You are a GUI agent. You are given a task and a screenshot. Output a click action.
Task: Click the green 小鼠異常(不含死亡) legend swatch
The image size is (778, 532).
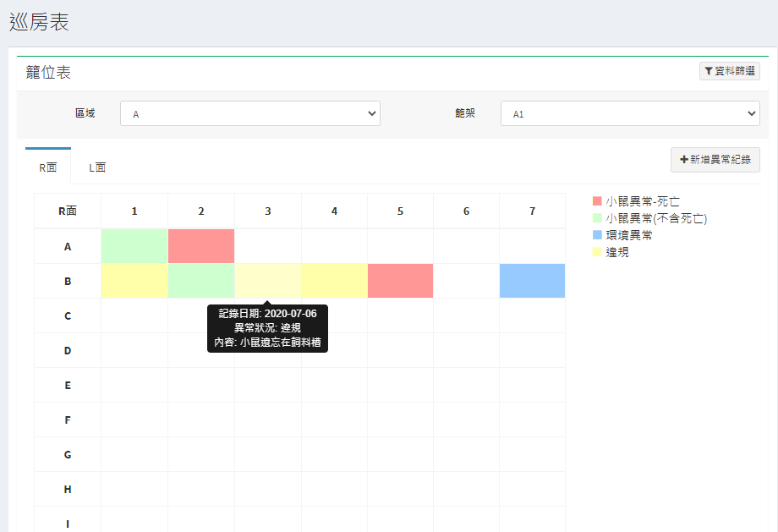[598, 218]
